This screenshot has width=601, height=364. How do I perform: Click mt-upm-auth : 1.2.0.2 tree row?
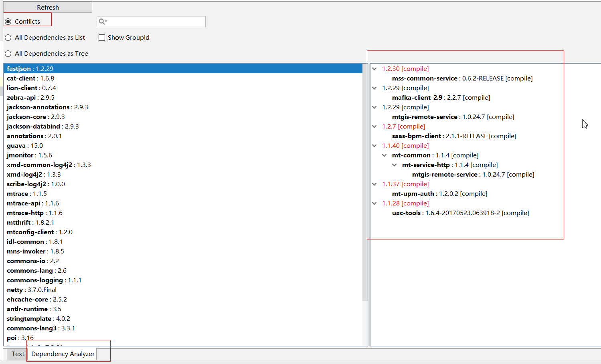click(440, 194)
